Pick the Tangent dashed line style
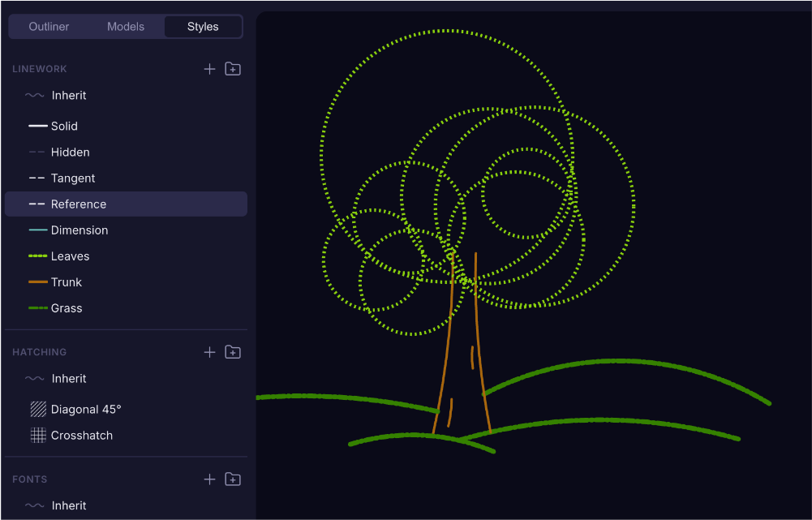812x520 pixels. coord(72,178)
